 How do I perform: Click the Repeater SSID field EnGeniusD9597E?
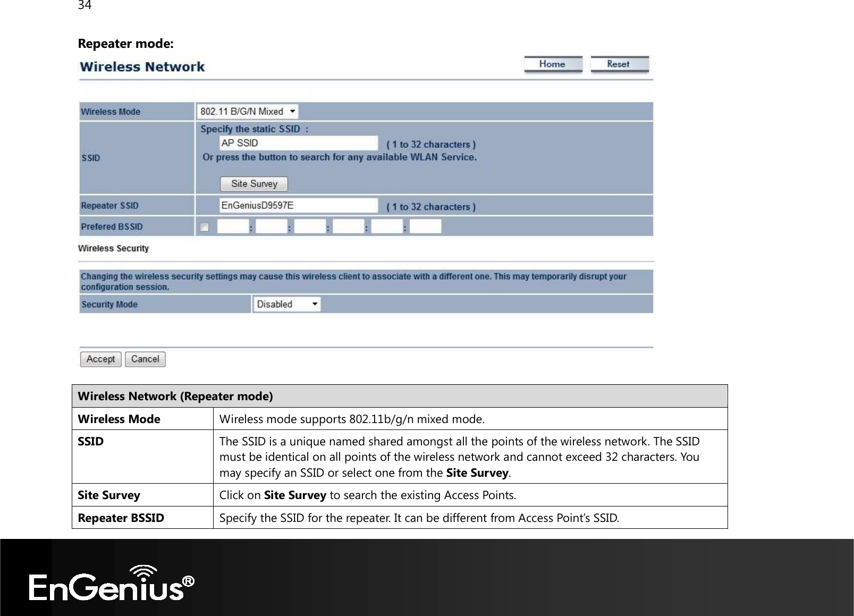tap(299, 205)
